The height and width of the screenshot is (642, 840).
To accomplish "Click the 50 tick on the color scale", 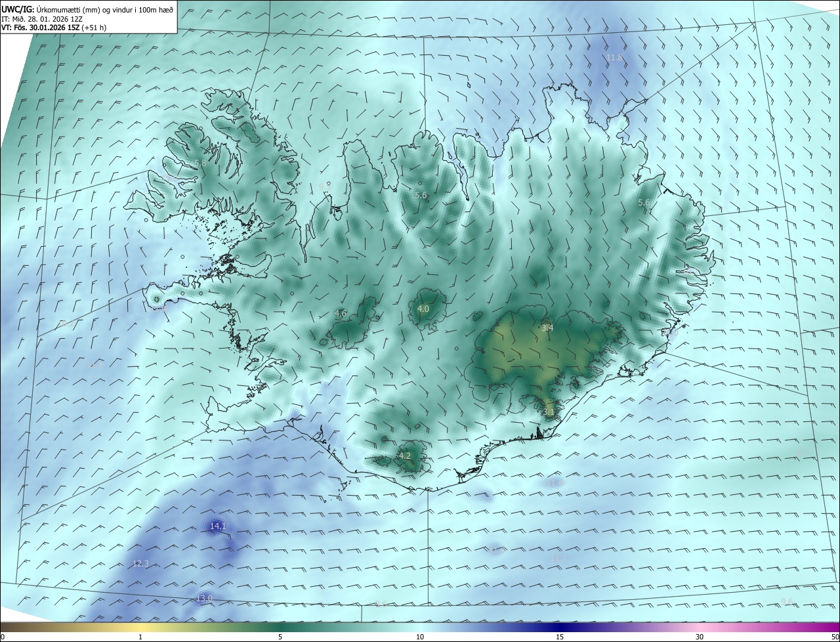I will pyautogui.click(x=835, y=637).
